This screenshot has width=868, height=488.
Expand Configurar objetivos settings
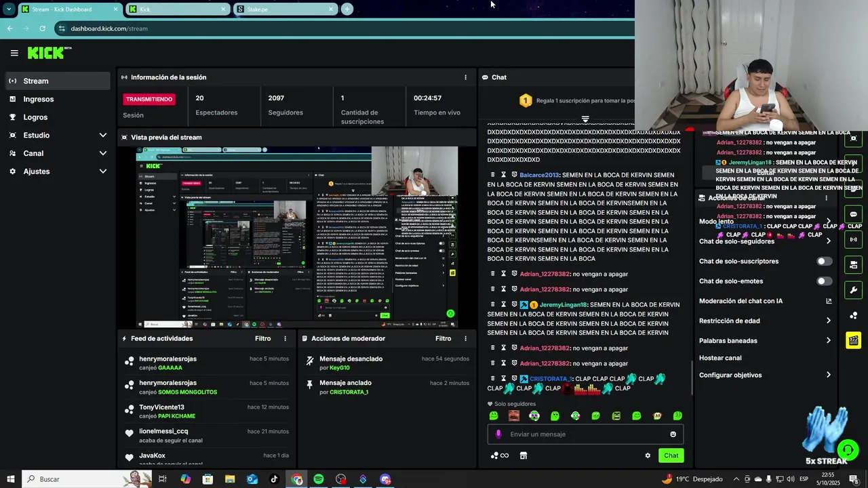[x=828, y=375]
